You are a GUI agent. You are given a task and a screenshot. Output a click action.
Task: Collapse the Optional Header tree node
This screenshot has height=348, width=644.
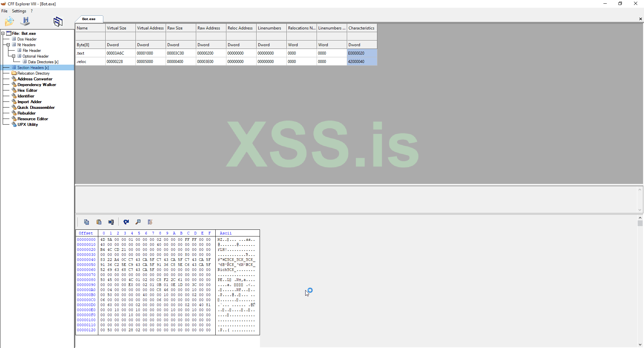[x=13, y=56]
